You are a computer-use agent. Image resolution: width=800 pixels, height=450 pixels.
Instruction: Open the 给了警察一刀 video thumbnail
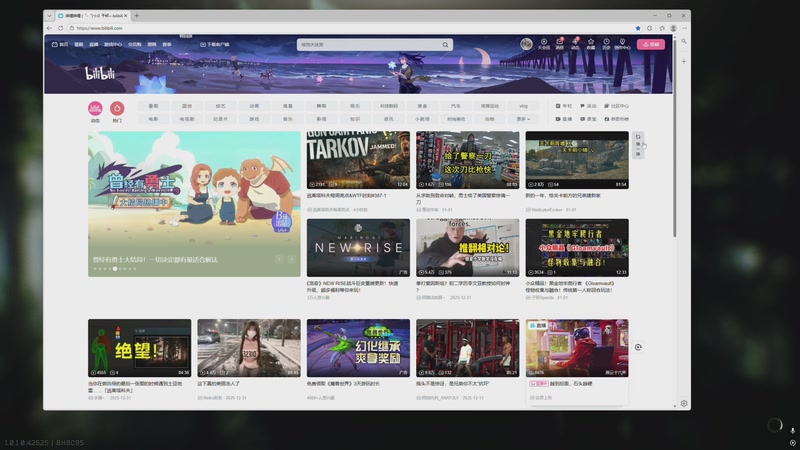(x=468, y=160)
